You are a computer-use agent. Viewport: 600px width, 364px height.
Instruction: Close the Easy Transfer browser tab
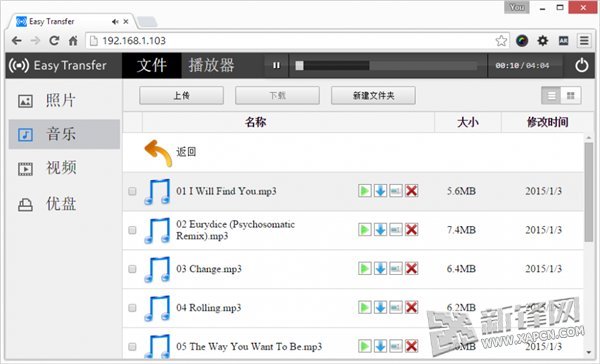[x=126, y=22]
